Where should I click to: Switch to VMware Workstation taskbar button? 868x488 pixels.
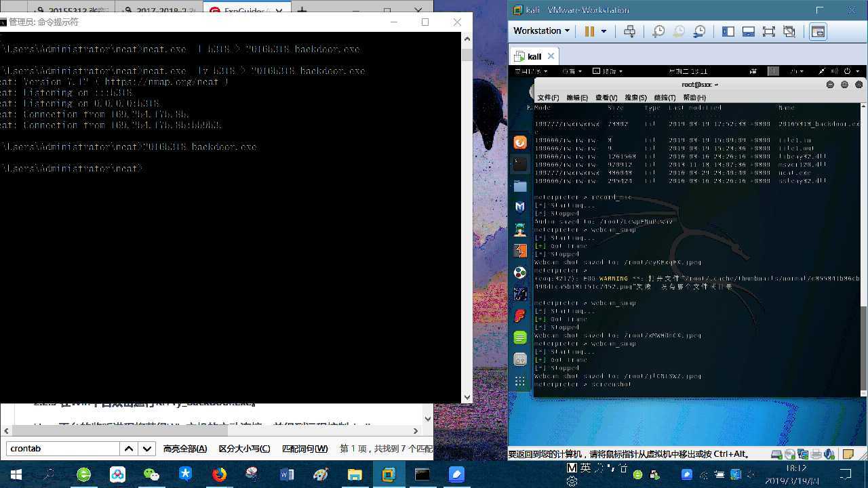coord(389,474)
